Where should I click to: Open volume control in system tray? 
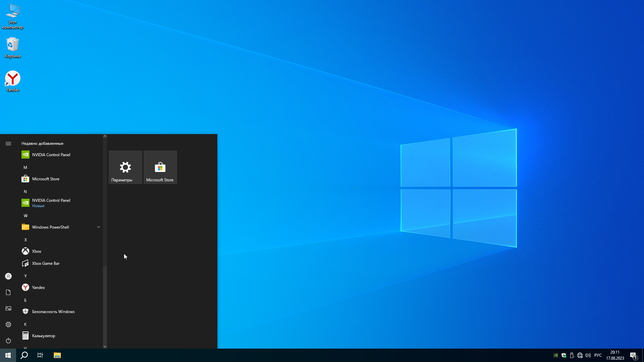coord(588,355)
